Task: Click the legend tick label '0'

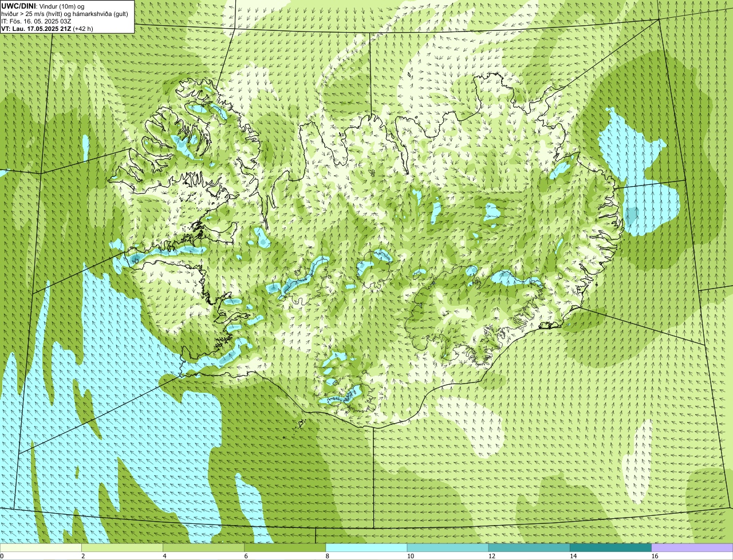Action: pos(2,556)
